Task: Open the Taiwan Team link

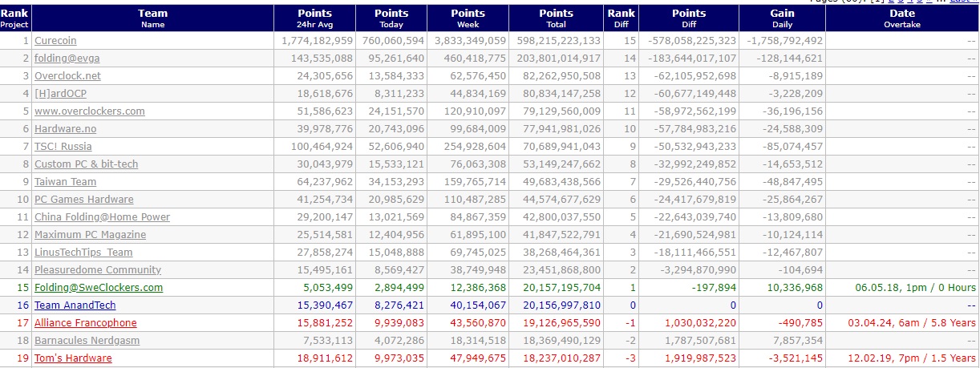Action: [65, 181]
